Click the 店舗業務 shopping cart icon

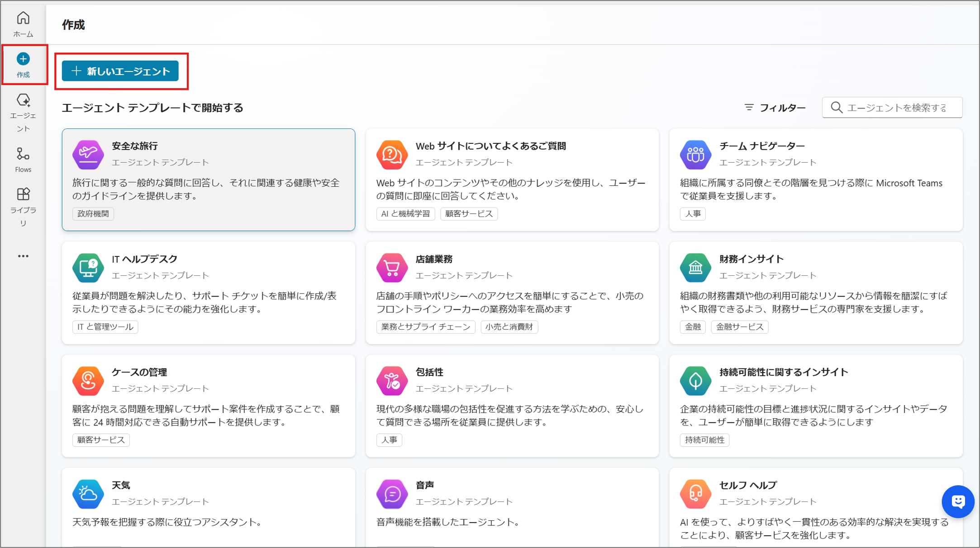(x=391, y=268)
